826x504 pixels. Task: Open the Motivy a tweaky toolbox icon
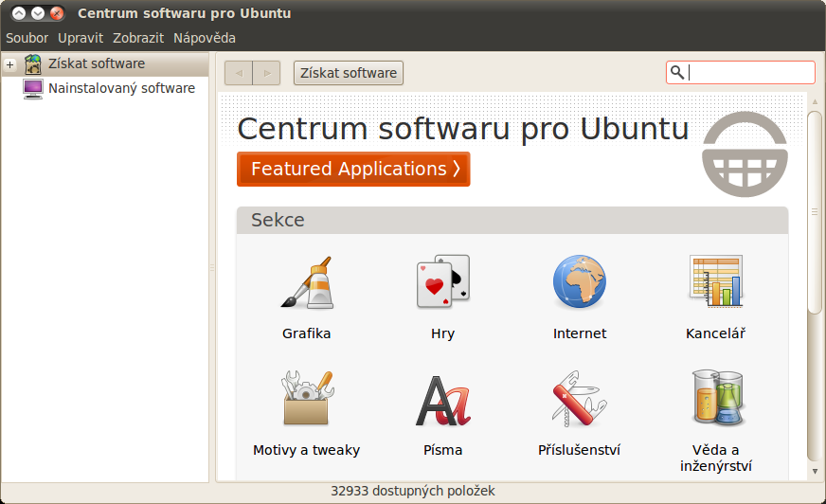pyautogui.click(x=307, y=398)
